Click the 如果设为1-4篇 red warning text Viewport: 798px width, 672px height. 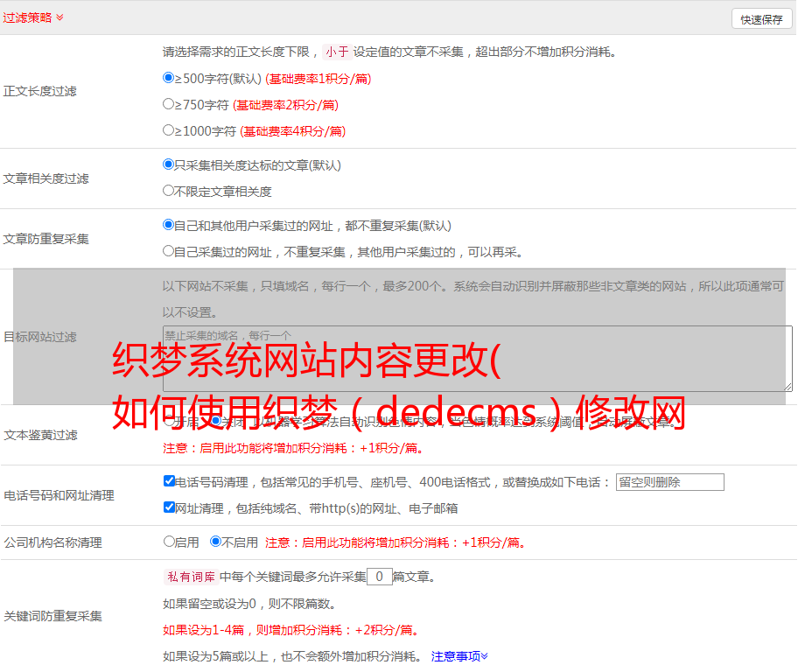tap(291, 630)
